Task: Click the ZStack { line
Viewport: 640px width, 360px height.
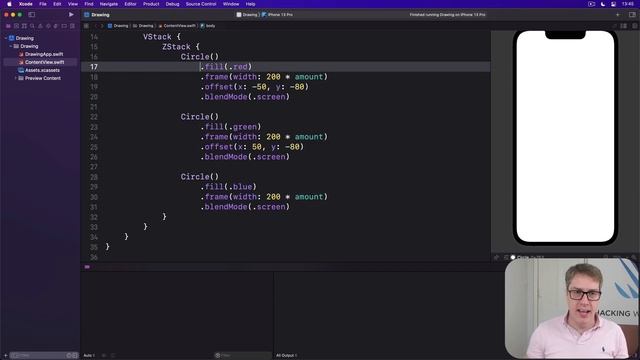Action: (181, 47)
